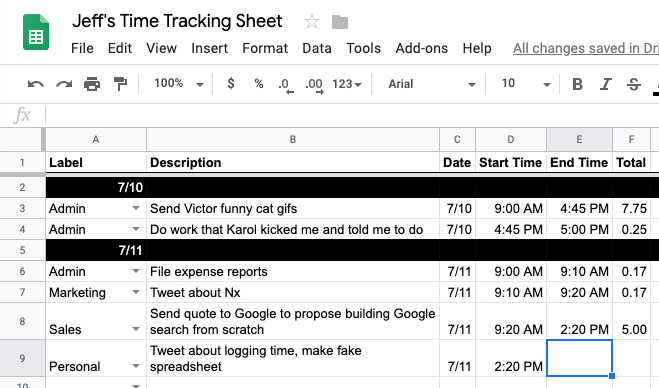Select the 7/11 black section row cell
Image resolution: width=659 pixels, height=388 pixels.
[96, 250]
